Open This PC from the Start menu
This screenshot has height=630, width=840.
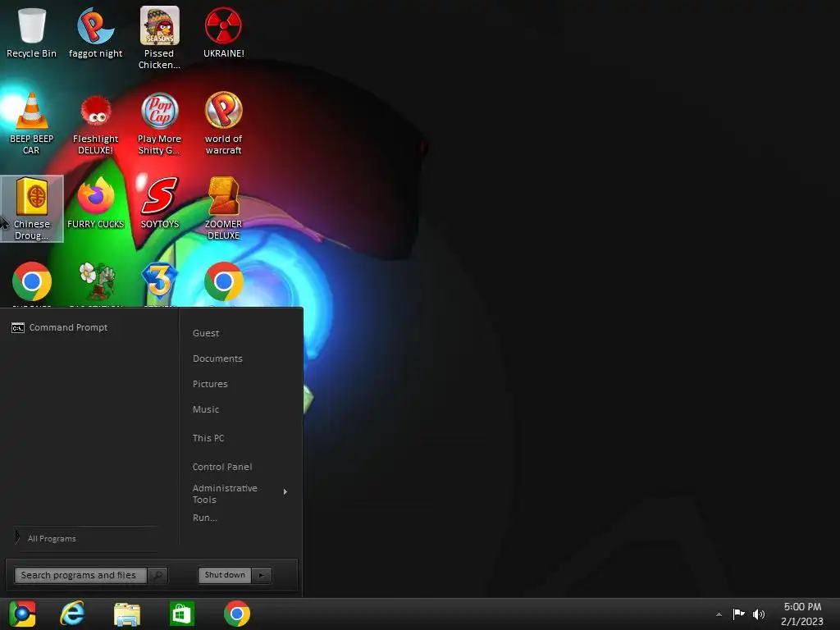[208, 438]
